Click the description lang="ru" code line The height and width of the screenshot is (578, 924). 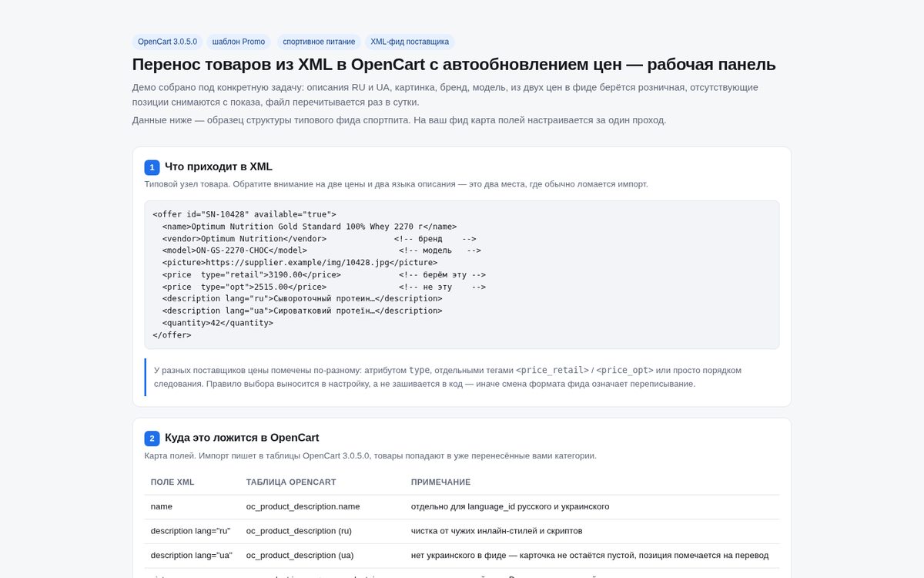pos(302,298)
